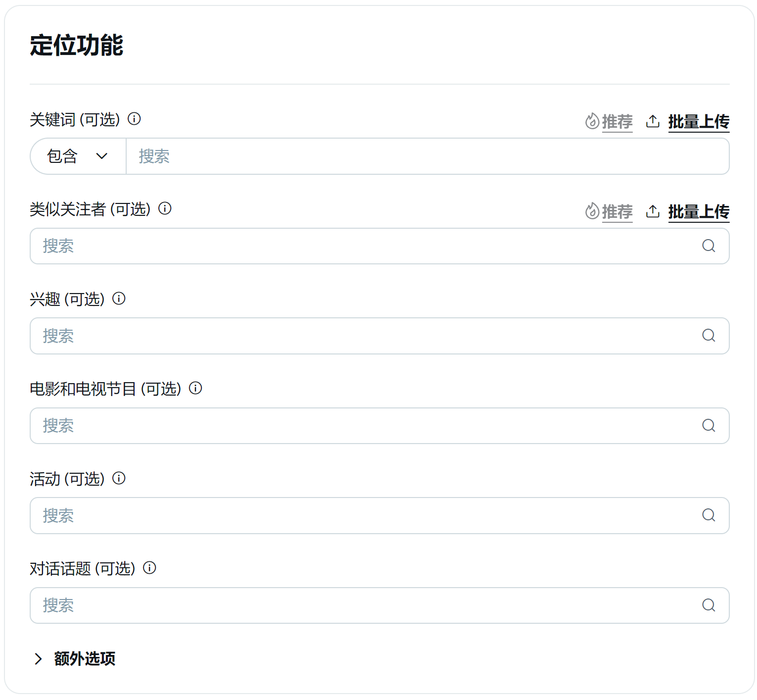This screenshot has width=757, height=700.
Task: Click search magnifier in 兴趣 field
Action: [x=709, y=336]
